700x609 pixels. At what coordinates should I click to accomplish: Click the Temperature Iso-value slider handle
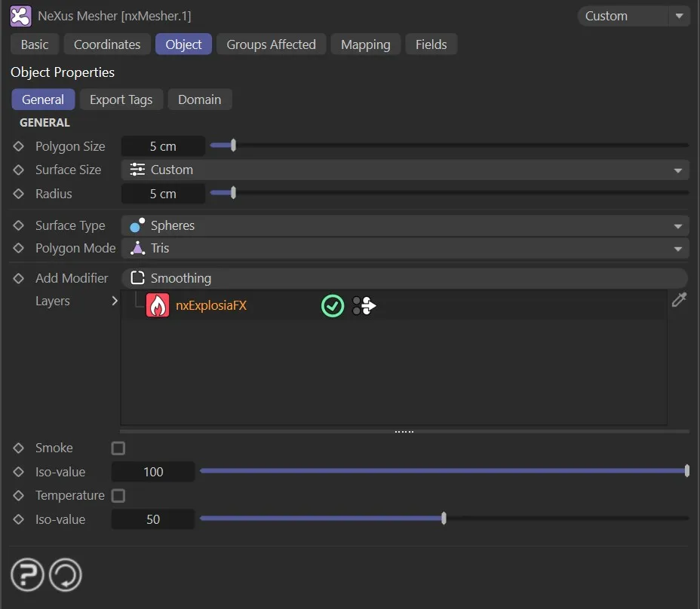pyautogui.click(x=444, y=519)
